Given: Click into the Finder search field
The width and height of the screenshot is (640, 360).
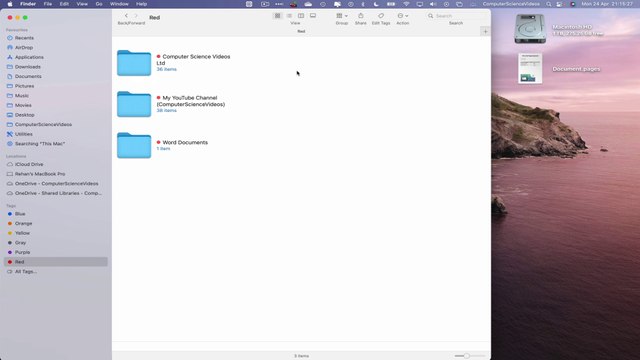Looking at the screenshot, I should click(456, 16).
